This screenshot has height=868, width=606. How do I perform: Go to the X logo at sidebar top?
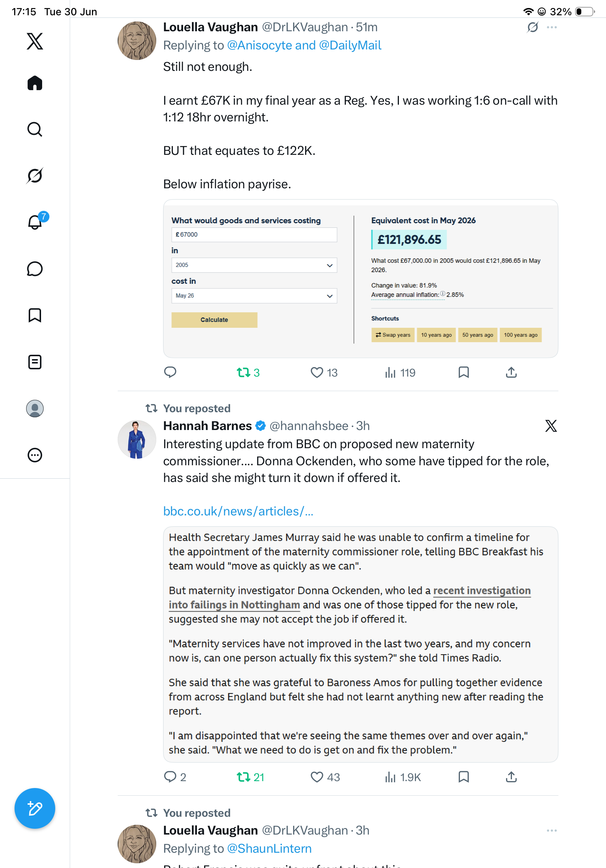(35, 41)
